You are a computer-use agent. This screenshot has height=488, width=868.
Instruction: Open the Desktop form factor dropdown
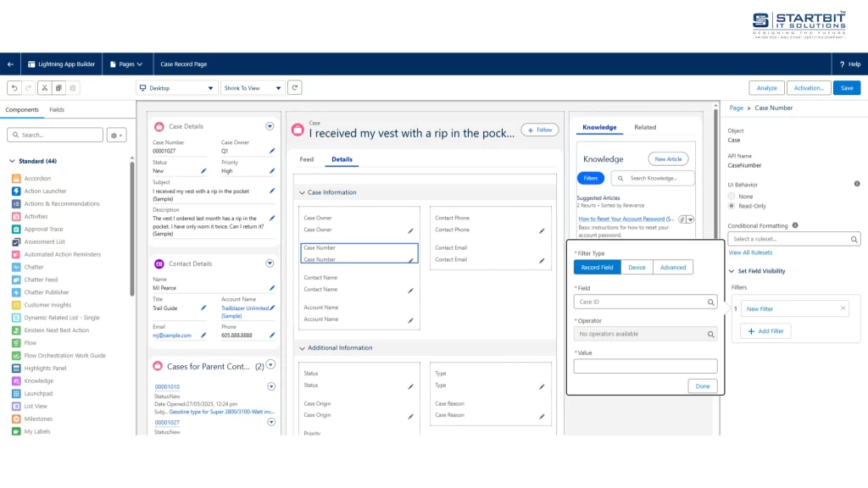pos(176,88)
